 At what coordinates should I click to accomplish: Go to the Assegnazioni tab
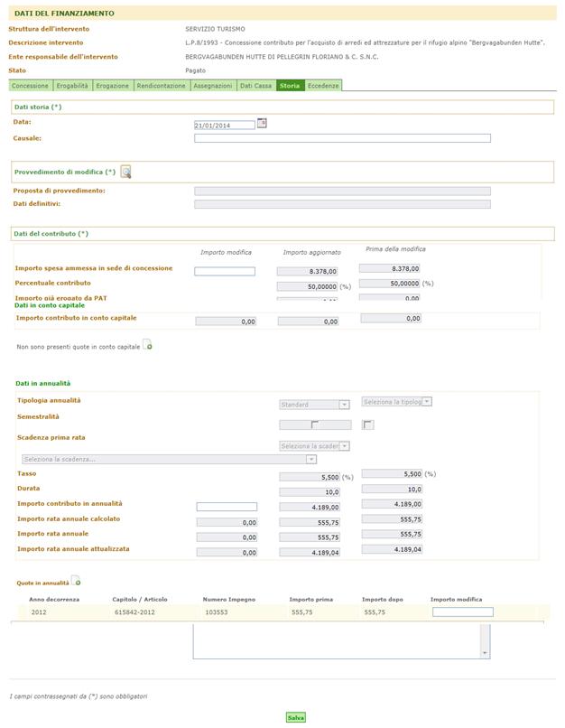point(212,86)
